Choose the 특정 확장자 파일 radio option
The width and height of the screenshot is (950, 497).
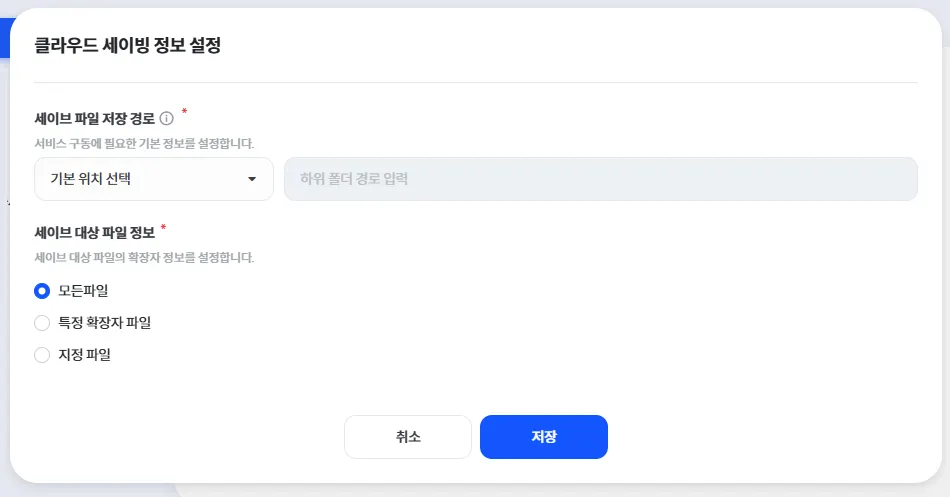pos(42,323)
